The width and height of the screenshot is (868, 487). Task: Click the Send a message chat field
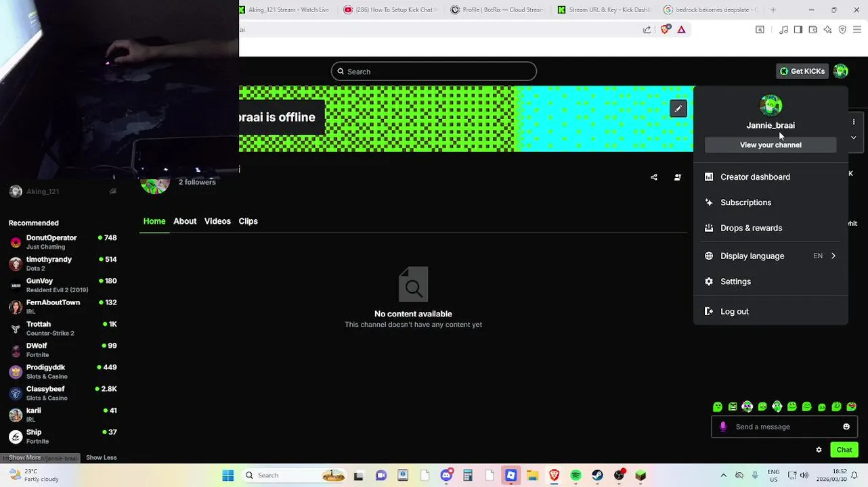(x=784, y=427)
